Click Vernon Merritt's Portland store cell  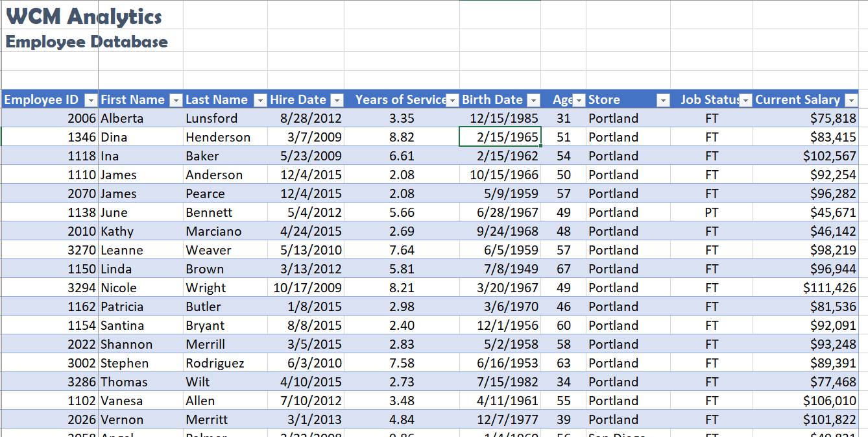[628, 419]
